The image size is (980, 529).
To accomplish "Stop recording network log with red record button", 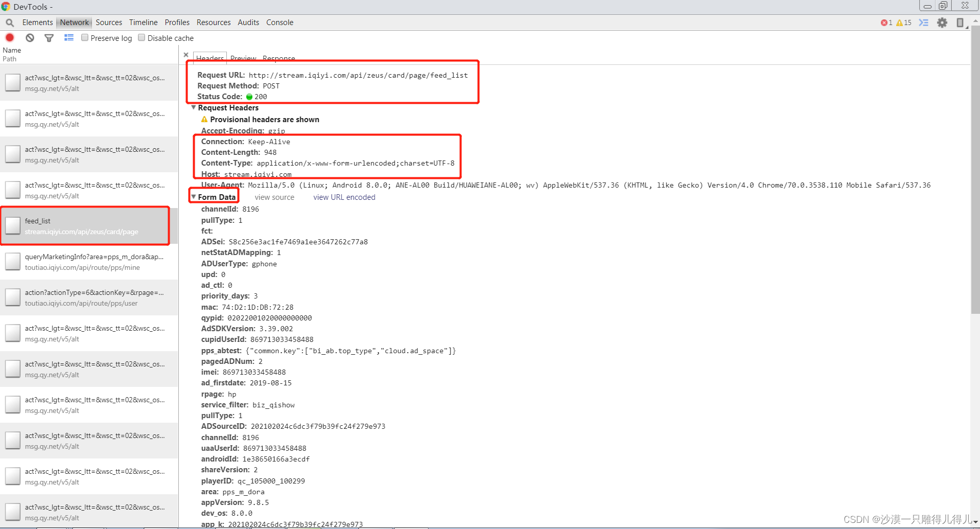I will click(x=10, y=38).
